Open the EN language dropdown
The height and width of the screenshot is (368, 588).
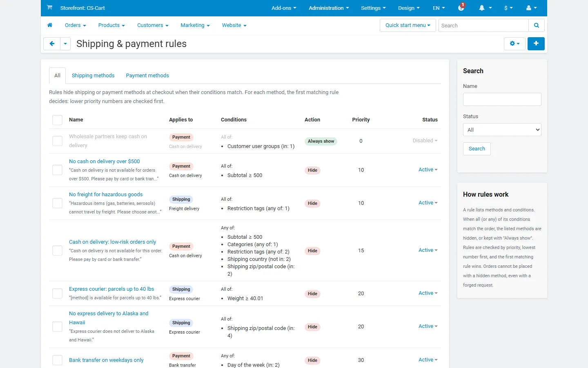[x=439, y=8]
